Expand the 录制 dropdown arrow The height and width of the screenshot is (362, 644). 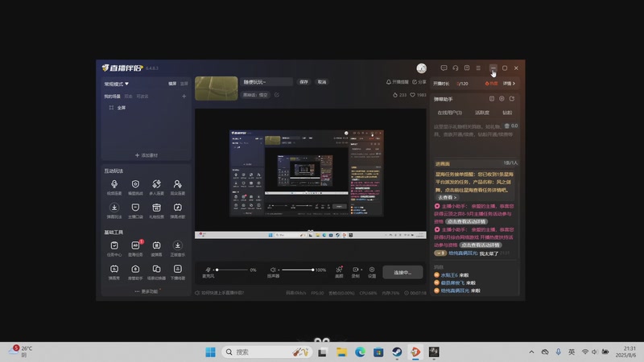point(361,269)
